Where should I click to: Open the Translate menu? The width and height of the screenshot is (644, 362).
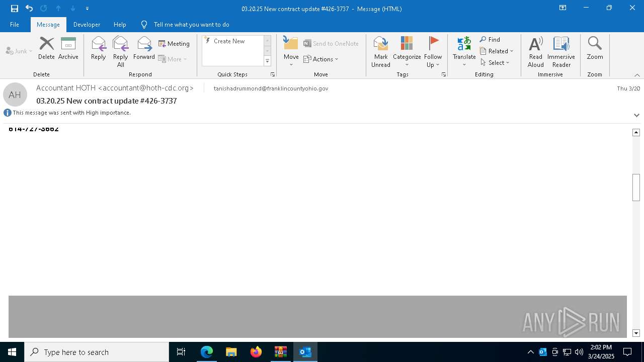(464, 52)
